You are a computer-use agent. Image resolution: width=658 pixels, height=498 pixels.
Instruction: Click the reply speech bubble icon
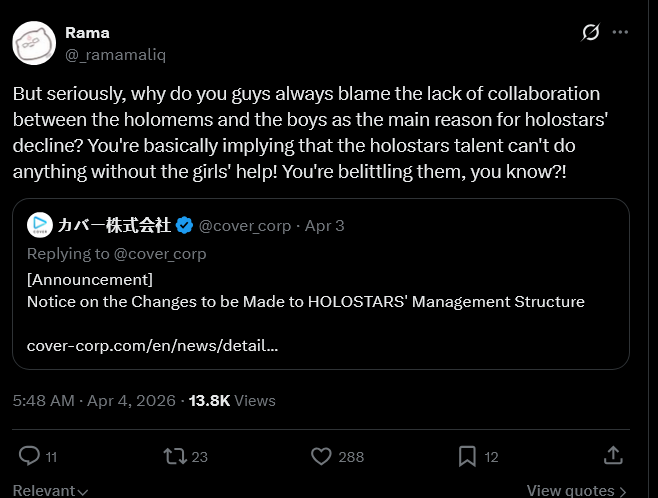(x=29, y=456)
